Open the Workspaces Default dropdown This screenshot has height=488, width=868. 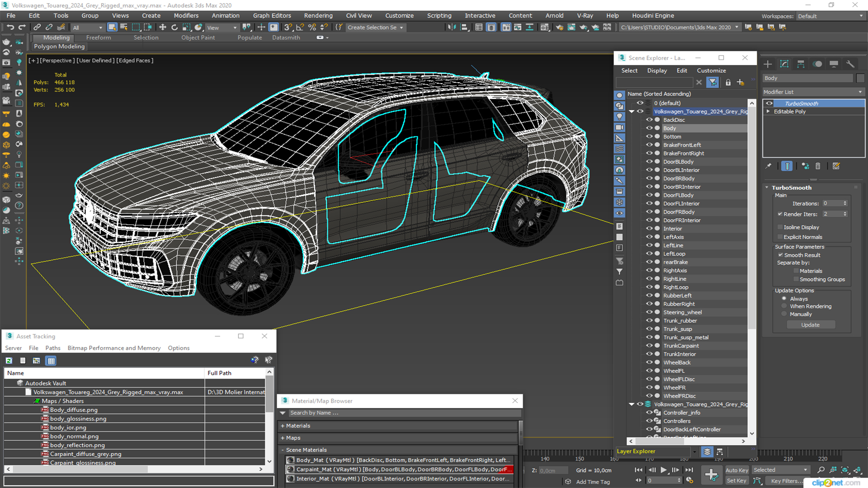point(830,16)
